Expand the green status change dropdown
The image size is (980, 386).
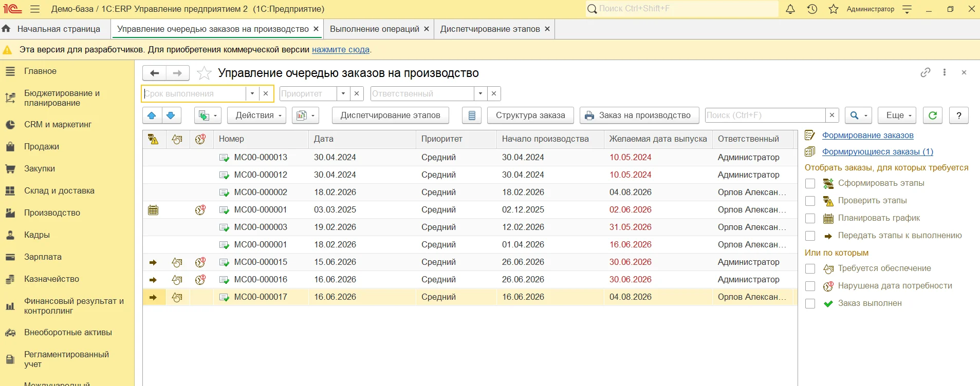(208, 115)
